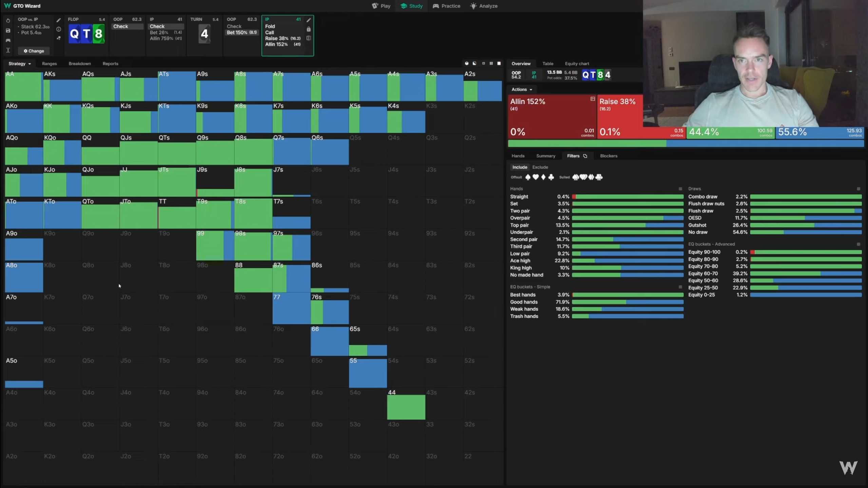Switch to the Equity chart tab
This screenshot has width=868, height=488.
[x=577, y=64]
